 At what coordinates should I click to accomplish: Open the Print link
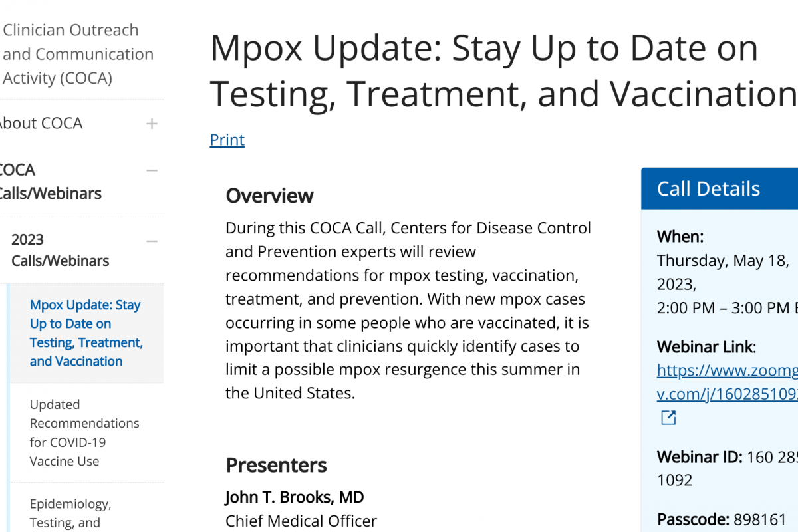pyautogui.click(x=227, y=140)
